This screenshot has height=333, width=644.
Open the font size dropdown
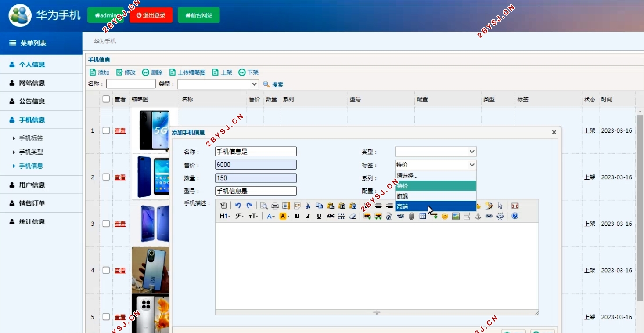pos(254,216)
